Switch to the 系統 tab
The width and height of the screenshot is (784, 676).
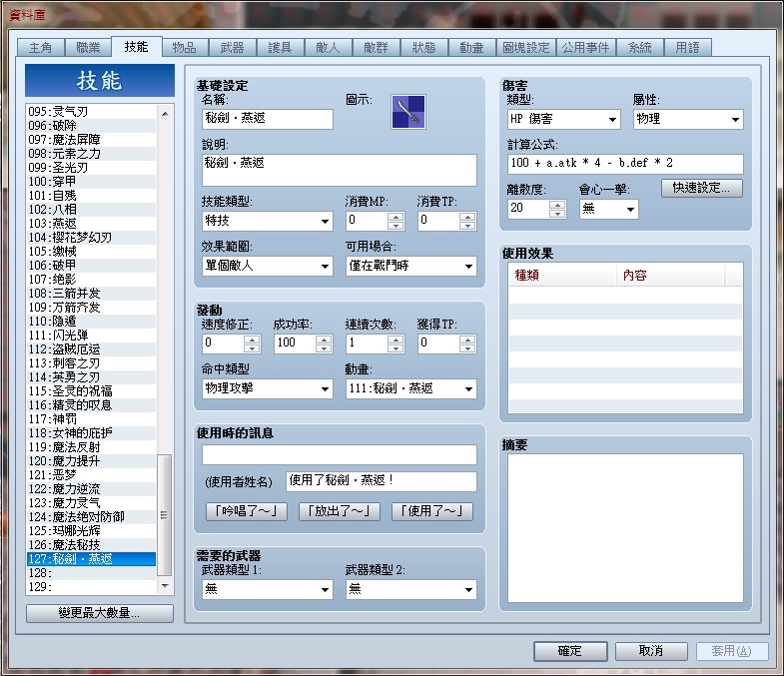[x=640, y=48]
